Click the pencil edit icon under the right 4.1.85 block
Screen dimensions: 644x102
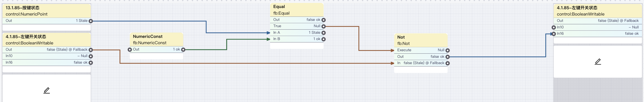[x=598, y=61]
